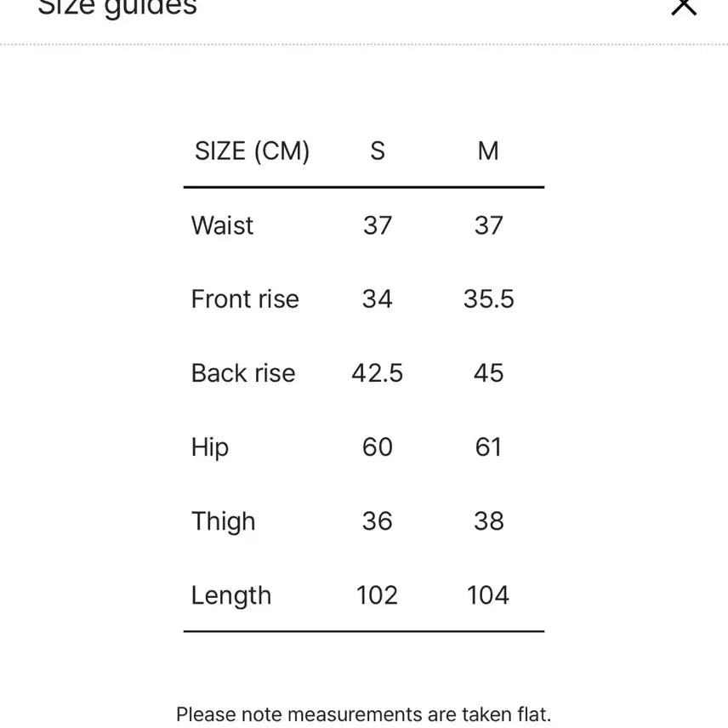Click the Thigh row label

pos(224,522)
